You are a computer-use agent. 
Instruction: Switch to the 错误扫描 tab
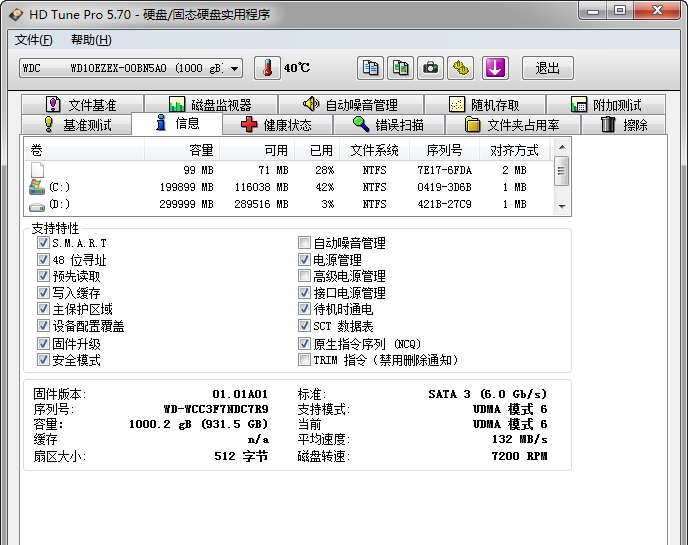pyautogui.click(x=388, y=125)
